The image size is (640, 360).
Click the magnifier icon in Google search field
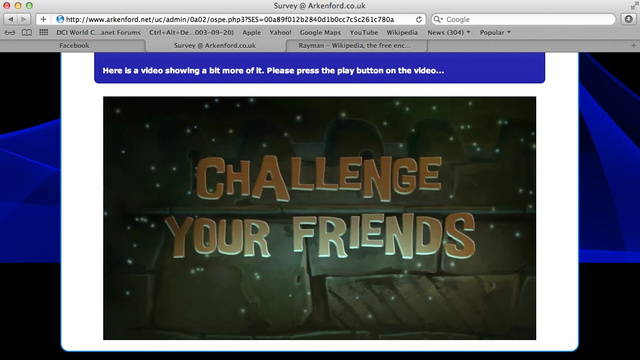438,19
